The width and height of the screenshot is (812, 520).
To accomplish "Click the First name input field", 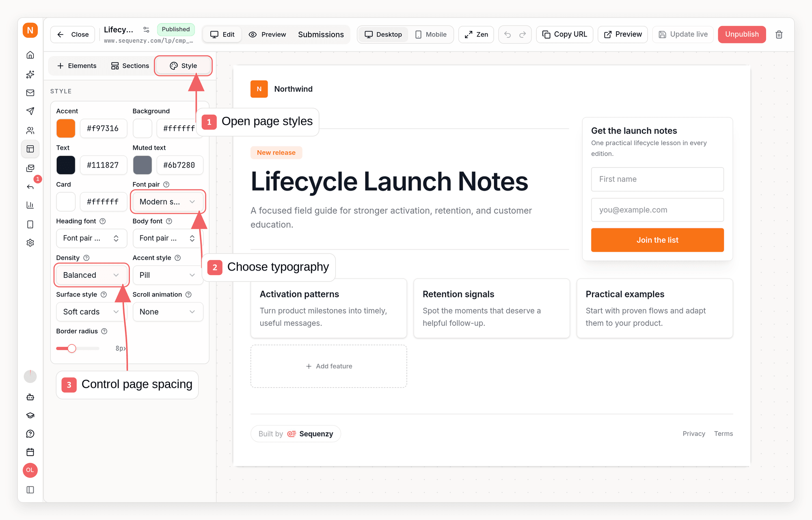I will click(x=657, y=179).
